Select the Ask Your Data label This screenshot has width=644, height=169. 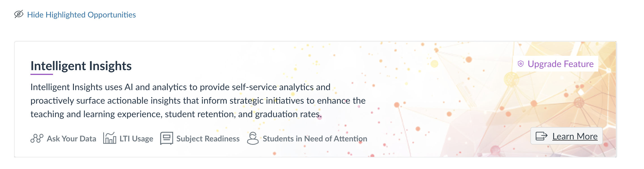[71, 139]
